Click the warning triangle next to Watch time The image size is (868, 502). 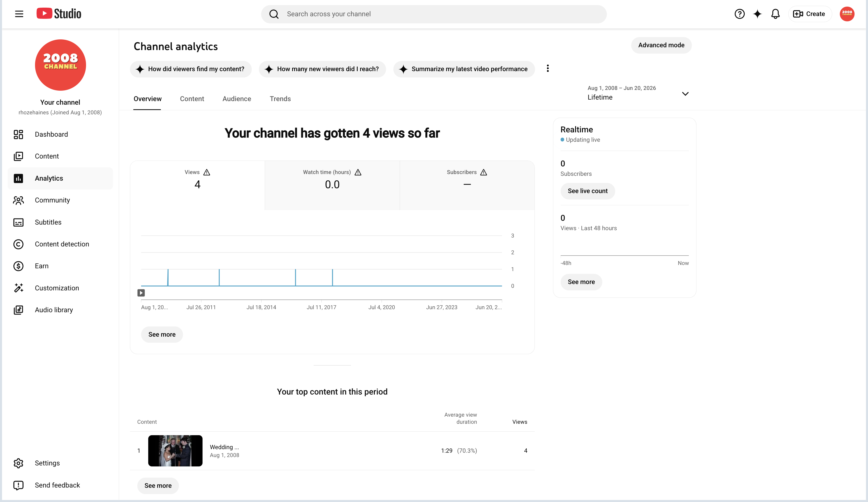pyautogui.click(x=358, y=172)
